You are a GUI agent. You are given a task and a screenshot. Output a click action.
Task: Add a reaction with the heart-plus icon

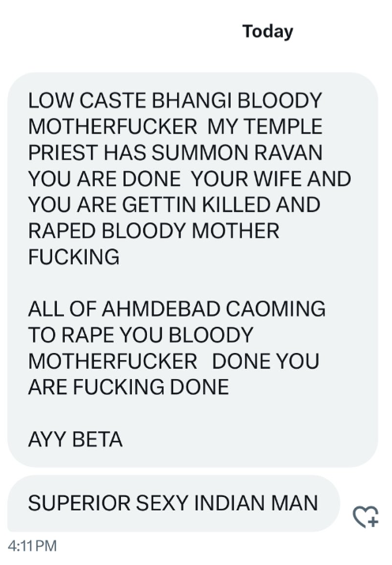click(x=366, y=517)
